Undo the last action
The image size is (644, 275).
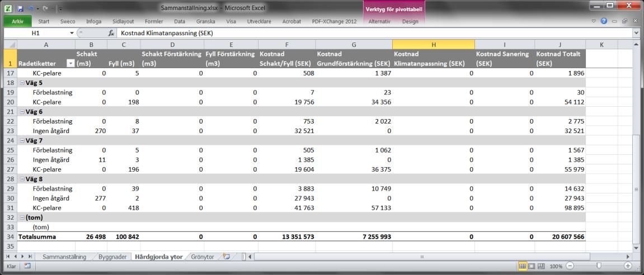pos(31,8)
